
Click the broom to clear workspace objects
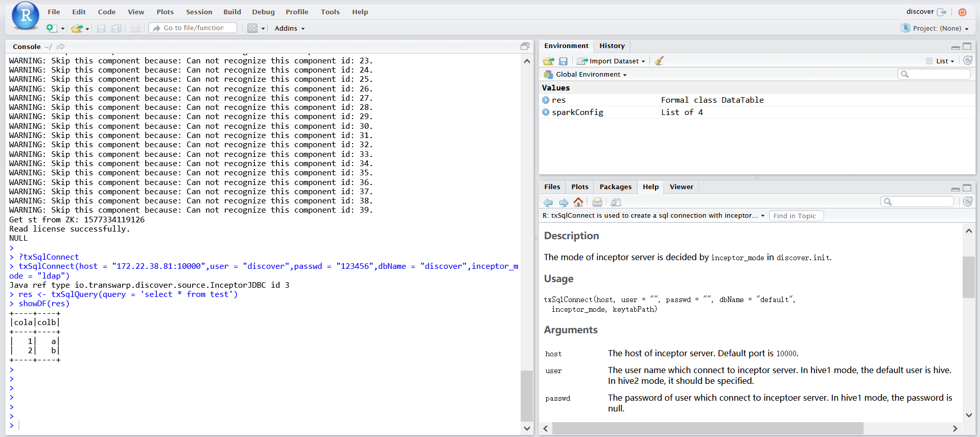[659, 61]
